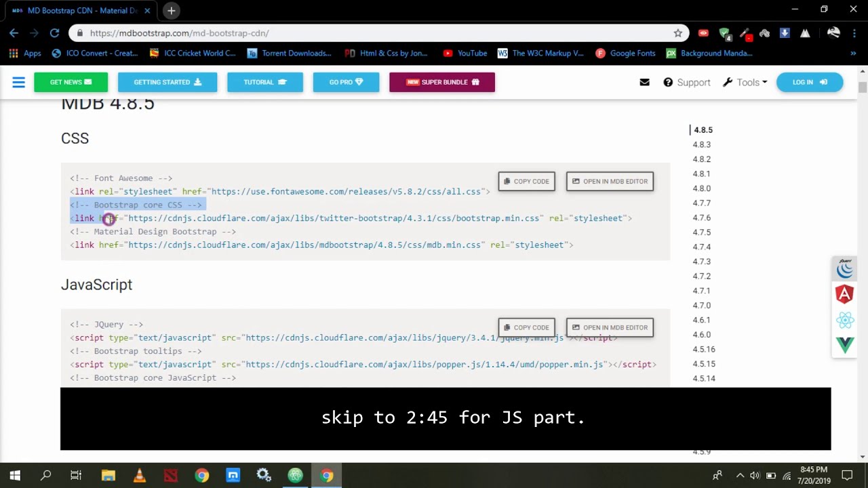Jump to version 4.8.0
Image resolution: width=868 pixels, height=488 pixels.
point(701,188)
